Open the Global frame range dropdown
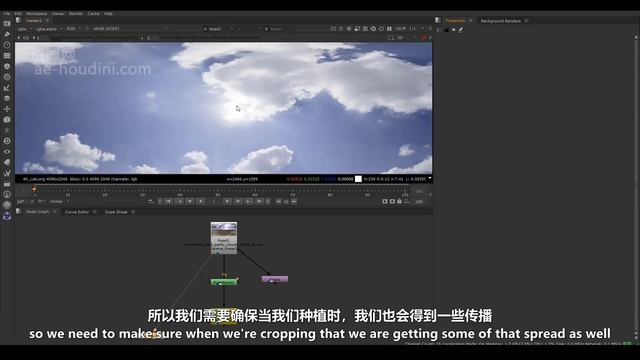The height and width of the screenshot is (360, 640). click(x=59, y=202)
